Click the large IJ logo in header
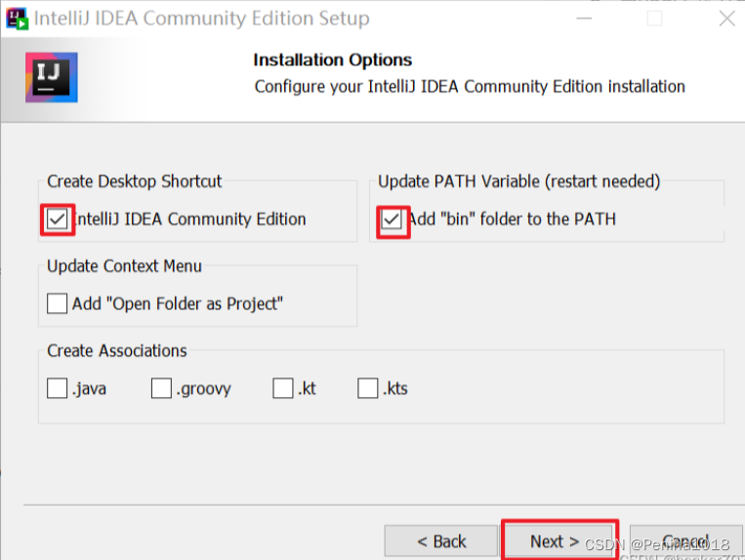This screenshot has width=745, height=560. coord(52,77)
